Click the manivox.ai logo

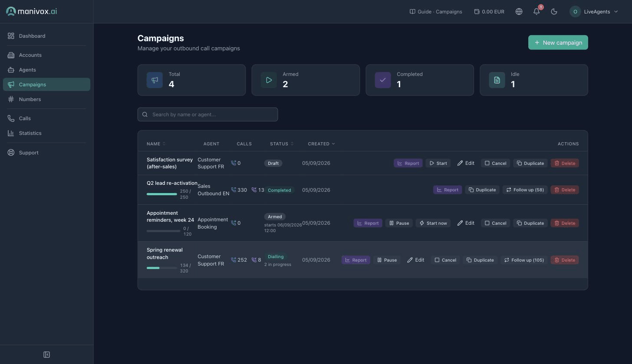pyautogui.click(x=31, y=11)
